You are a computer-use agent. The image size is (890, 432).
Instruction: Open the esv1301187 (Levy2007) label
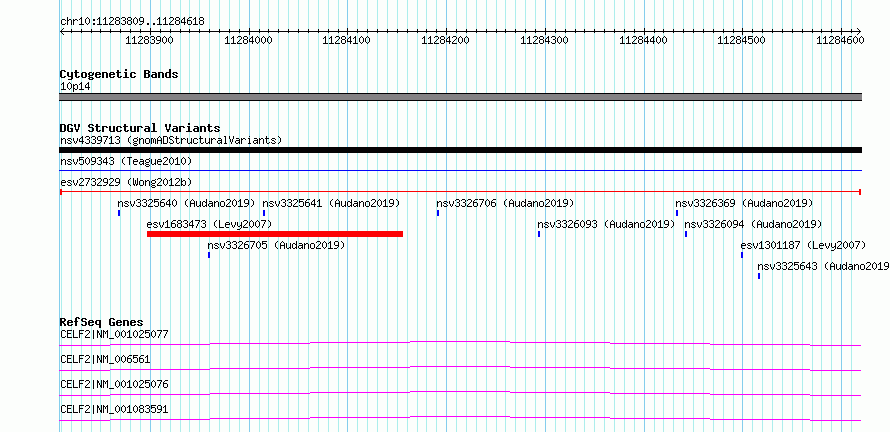pyautogui.click(x=803, y=245)
